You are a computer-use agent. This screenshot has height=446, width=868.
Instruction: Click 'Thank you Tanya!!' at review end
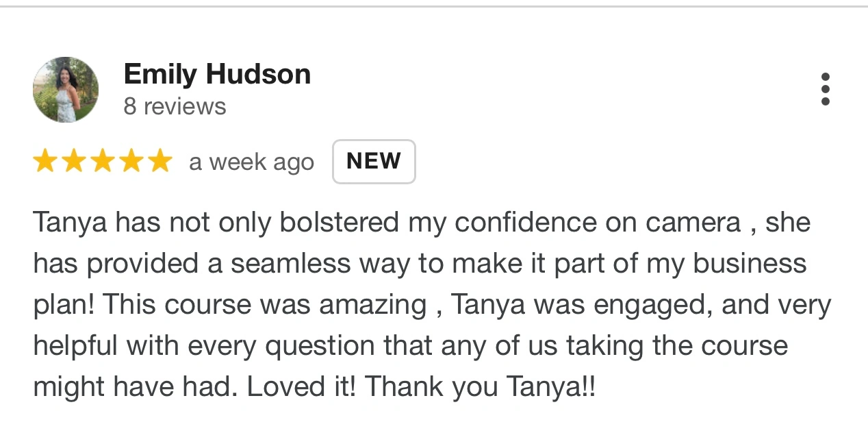point(480,387)
